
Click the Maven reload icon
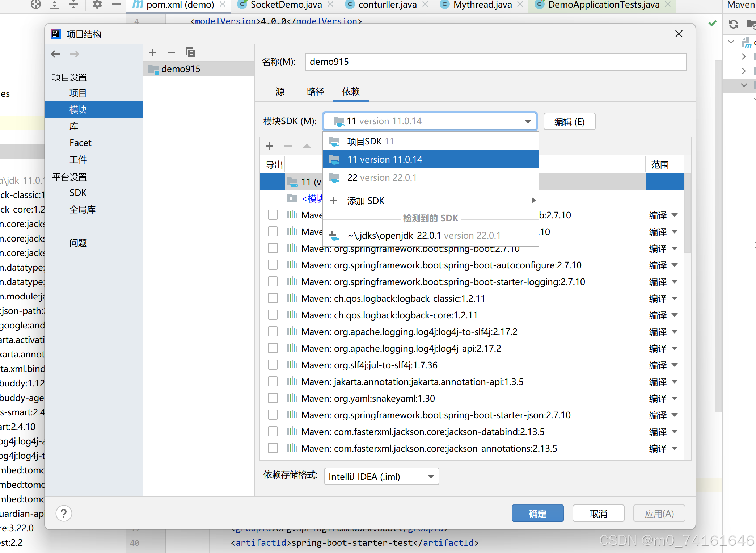pyautogui.click(x=733, y=24)
